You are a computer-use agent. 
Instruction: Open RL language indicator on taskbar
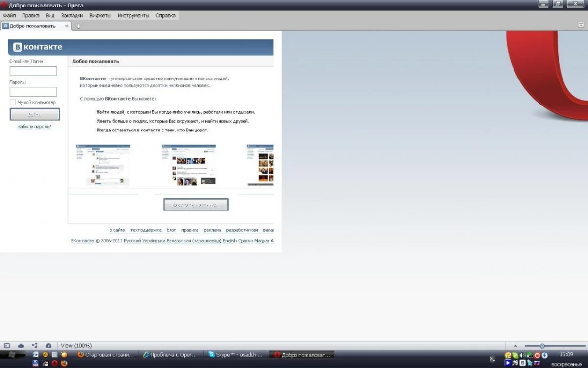pyautogui.click(x=492, y=359)
